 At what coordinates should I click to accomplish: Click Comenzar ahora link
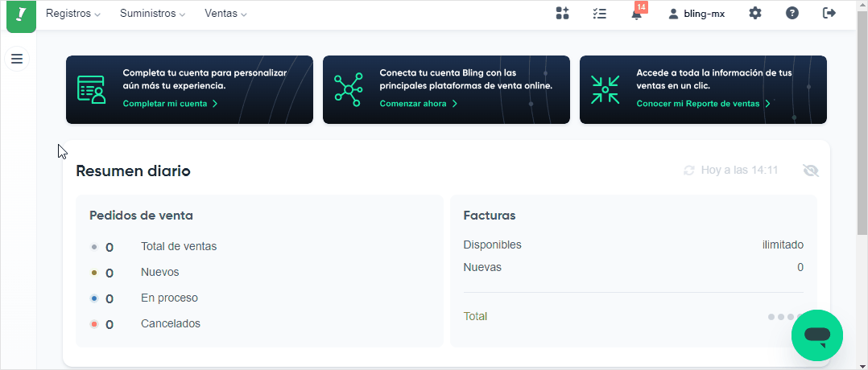click(419, 104)
